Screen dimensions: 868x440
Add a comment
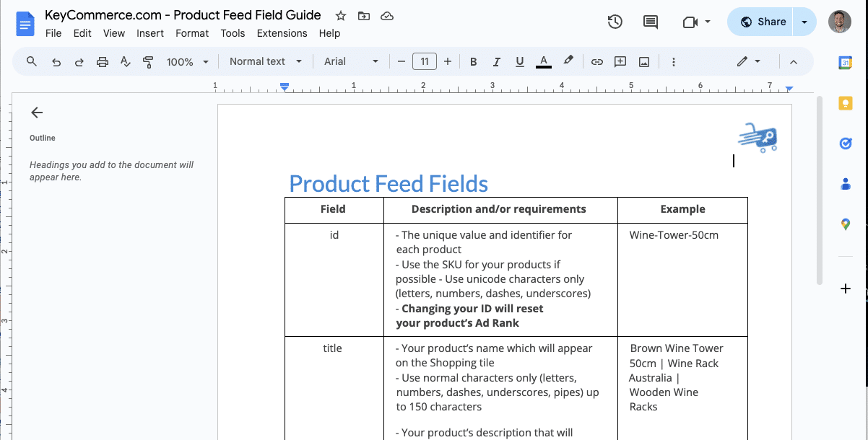[x=620, y=61]
